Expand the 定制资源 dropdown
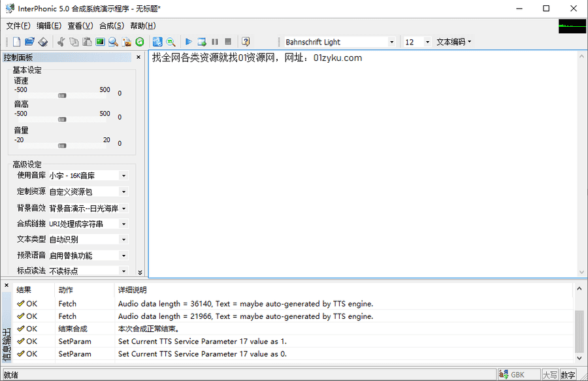This screenshot has width=588, height=381. [123, 191]
